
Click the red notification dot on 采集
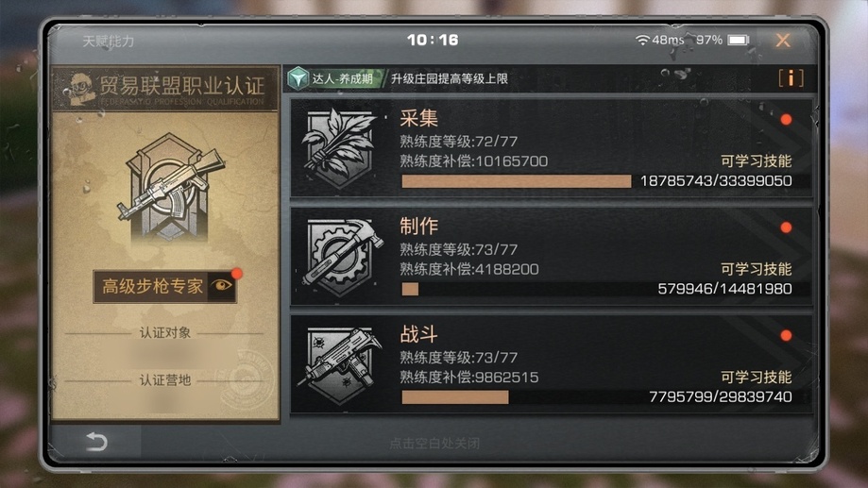click(786, 120)
